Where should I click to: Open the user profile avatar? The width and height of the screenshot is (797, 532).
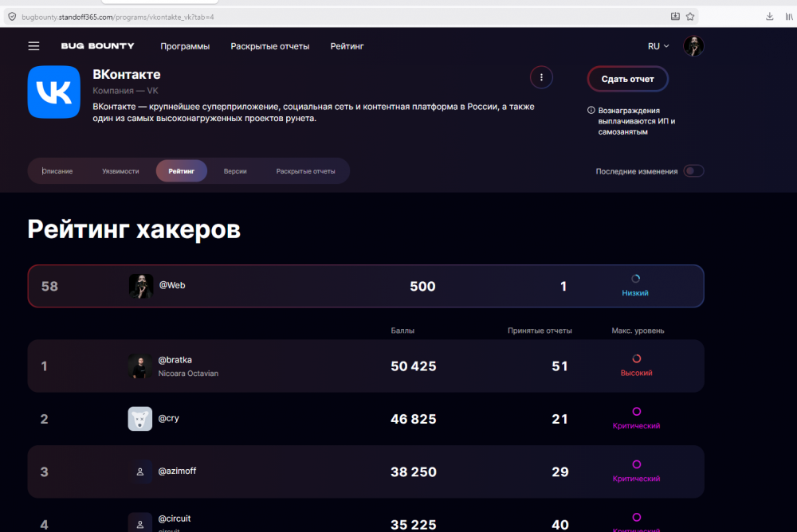point(693,46)
